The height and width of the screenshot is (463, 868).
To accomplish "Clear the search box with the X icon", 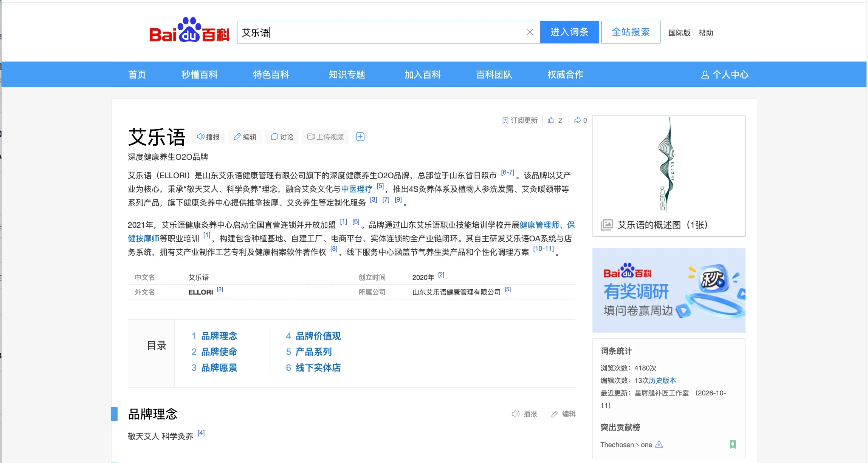I will tap(530, 32).
